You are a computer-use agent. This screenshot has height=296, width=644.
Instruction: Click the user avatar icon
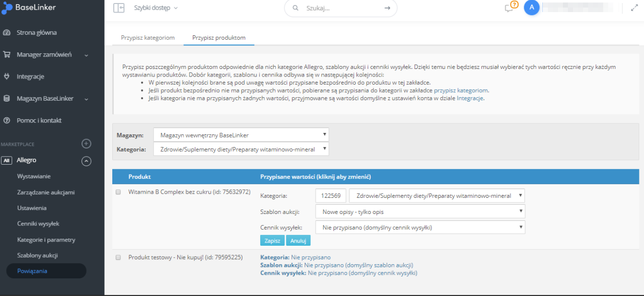(532, 8)
